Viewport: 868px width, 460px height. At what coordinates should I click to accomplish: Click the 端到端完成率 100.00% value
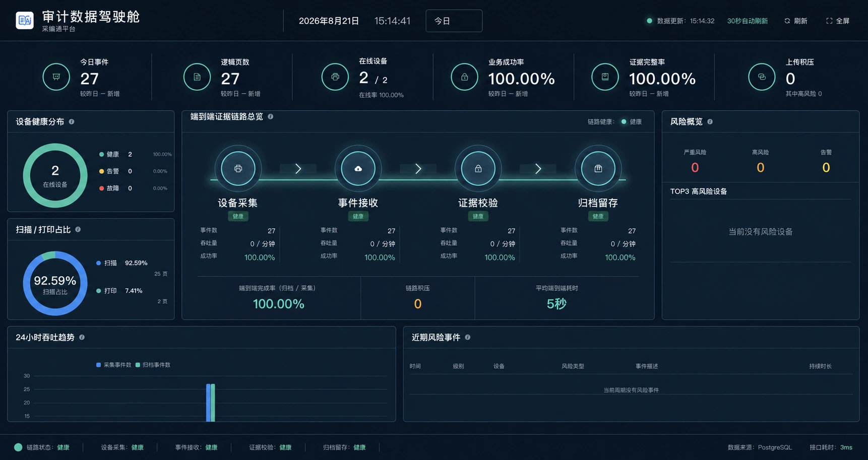point(278,304)
